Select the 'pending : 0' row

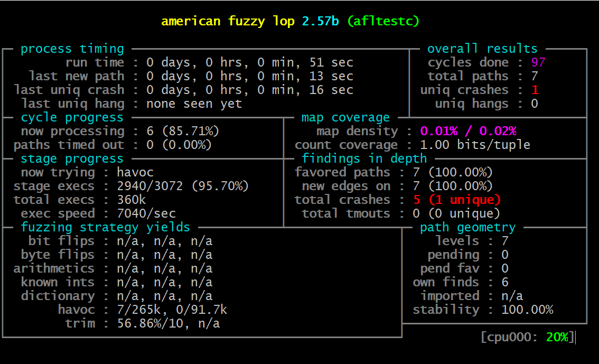468,255
